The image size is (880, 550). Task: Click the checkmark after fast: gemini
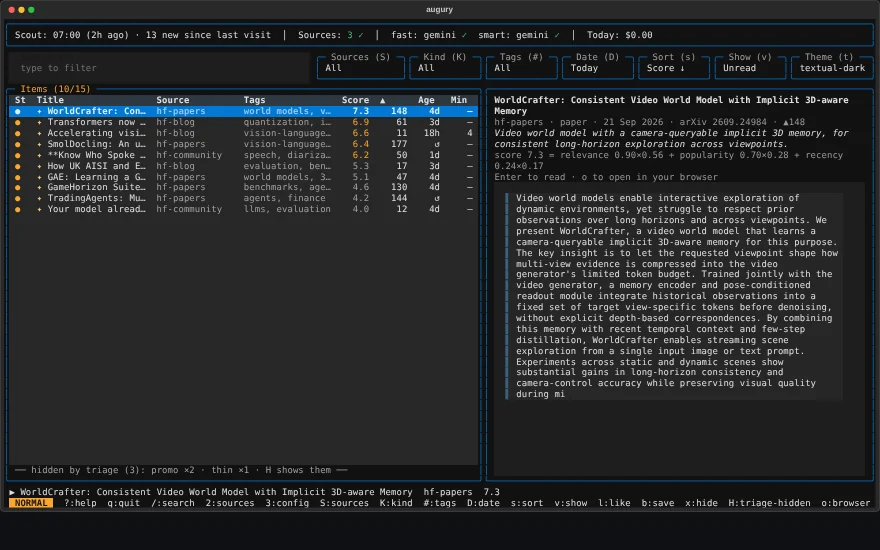(x=464, y=35)
